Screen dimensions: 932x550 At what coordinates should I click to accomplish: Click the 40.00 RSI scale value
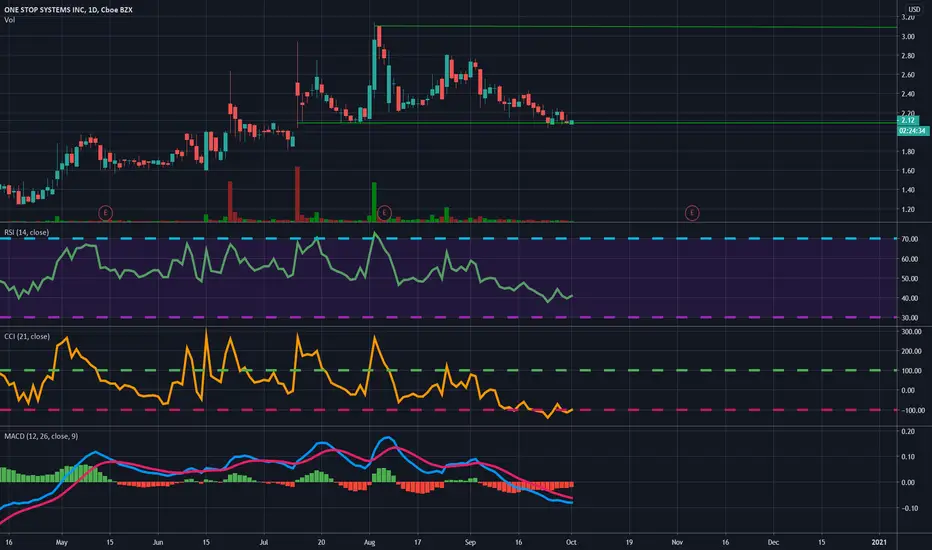(909, 298)
